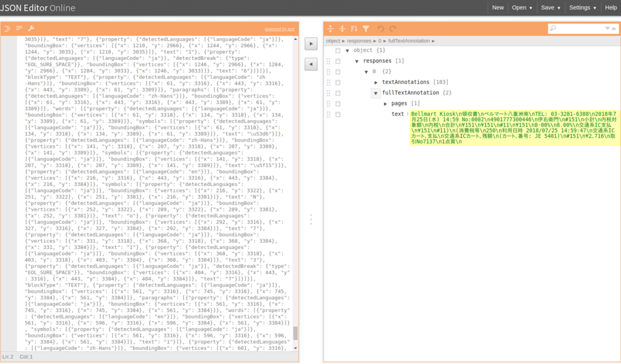Click drag handle of responses row
The height and width of the screenshot is (364, 621).
click(x=328, y=61)
